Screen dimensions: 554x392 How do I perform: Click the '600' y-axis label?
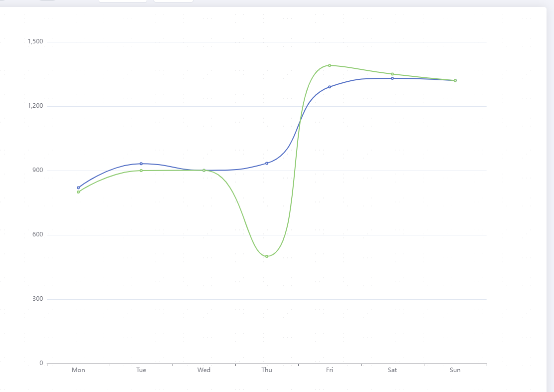pyautogui.click(x=38, y=235)
